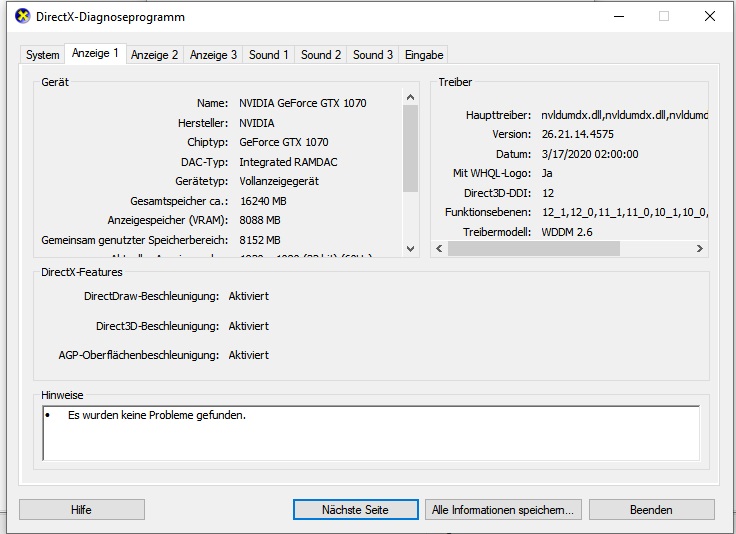Click the Gerät list scroll-up arrow

tap(410, 97)
